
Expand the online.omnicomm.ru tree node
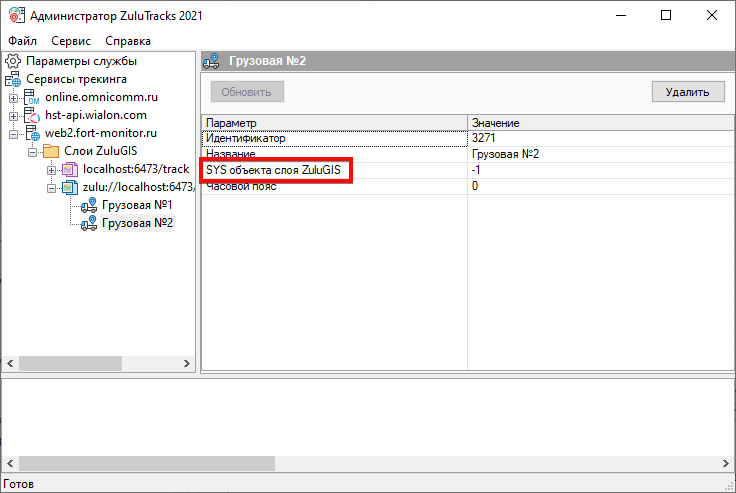click(x=13, y=97)
